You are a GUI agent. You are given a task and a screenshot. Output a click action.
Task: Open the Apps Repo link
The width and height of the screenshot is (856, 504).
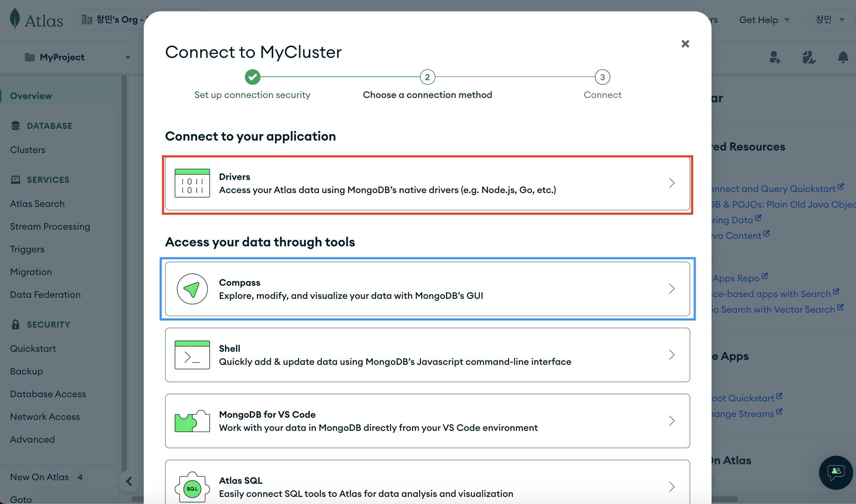pyautogui.click(x=736, y=278)
